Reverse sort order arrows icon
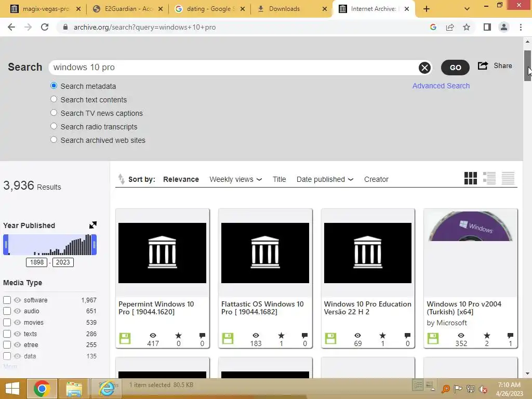 point(121,179)
